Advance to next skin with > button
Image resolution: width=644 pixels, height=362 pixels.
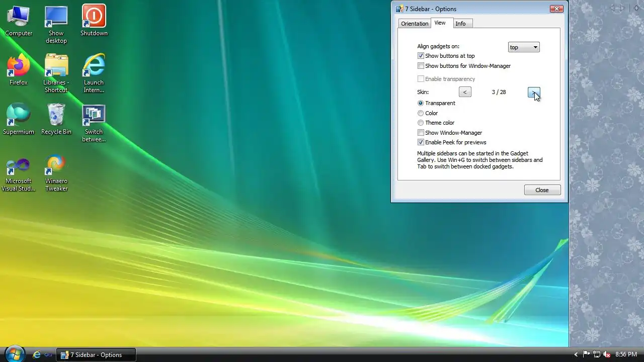coord(534,92)
